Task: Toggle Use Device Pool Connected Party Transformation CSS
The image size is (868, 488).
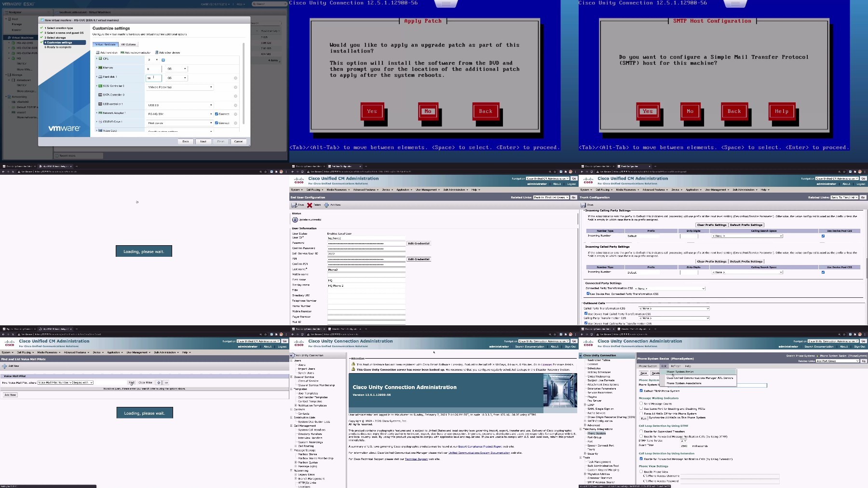Action: coord(588,293)
